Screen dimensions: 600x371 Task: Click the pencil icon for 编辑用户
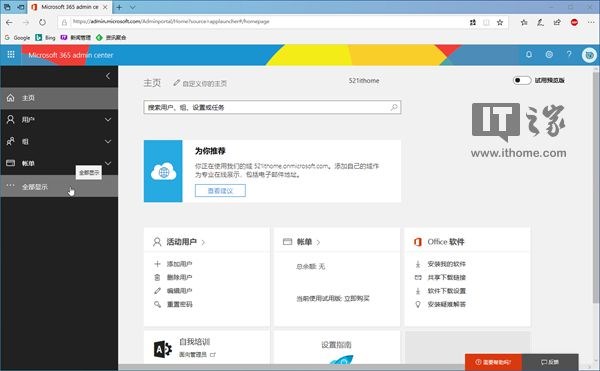point(157,291)
